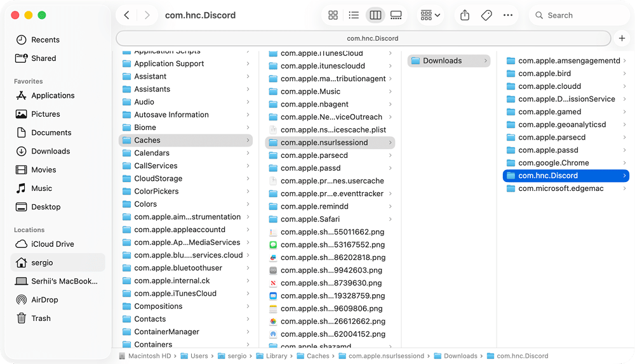Select the com.apple.Music folder

point(330,91)
